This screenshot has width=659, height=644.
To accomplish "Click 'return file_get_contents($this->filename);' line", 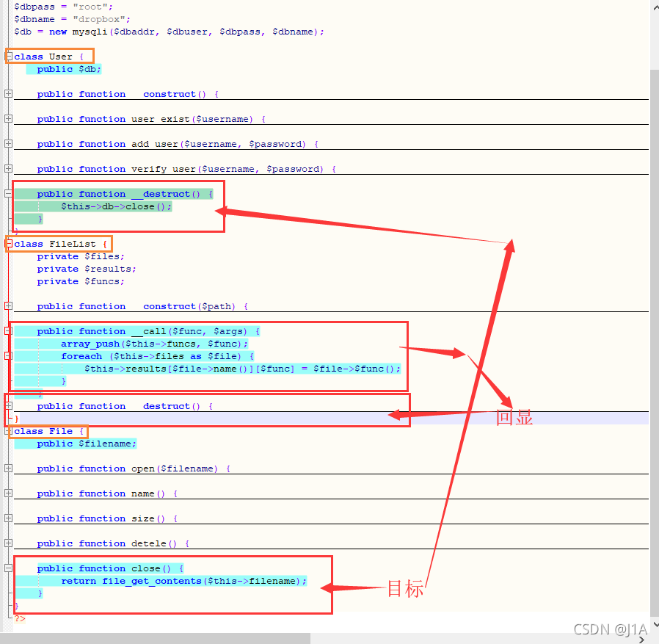I will (x=184, y=581).
